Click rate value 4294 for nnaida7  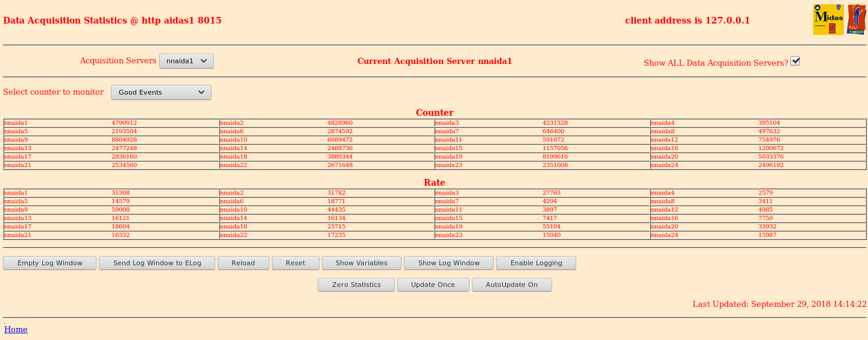[x=550, y=201]
